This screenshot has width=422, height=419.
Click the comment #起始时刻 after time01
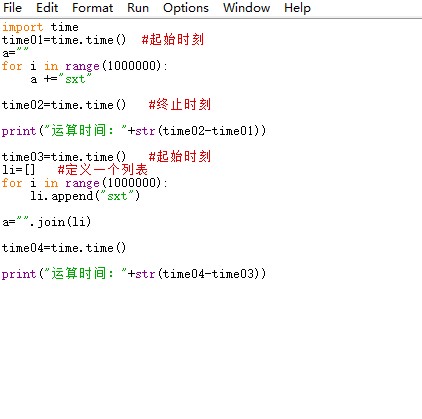(x=173, y=39)
